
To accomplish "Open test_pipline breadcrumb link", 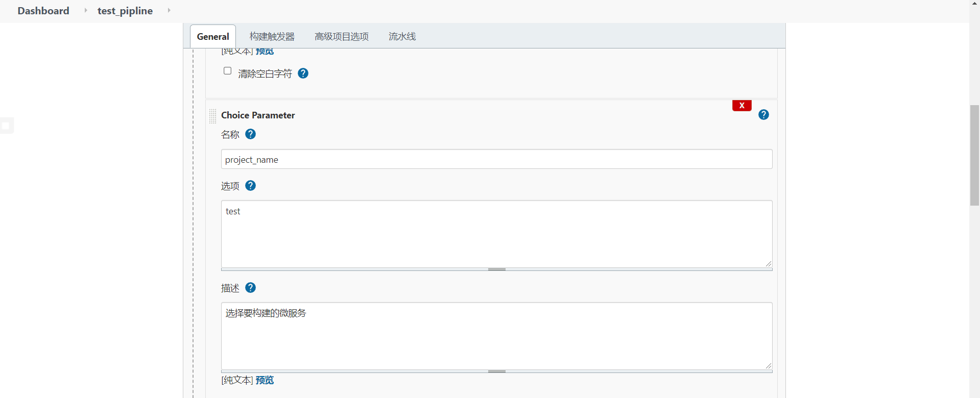I will coord(125,11).
